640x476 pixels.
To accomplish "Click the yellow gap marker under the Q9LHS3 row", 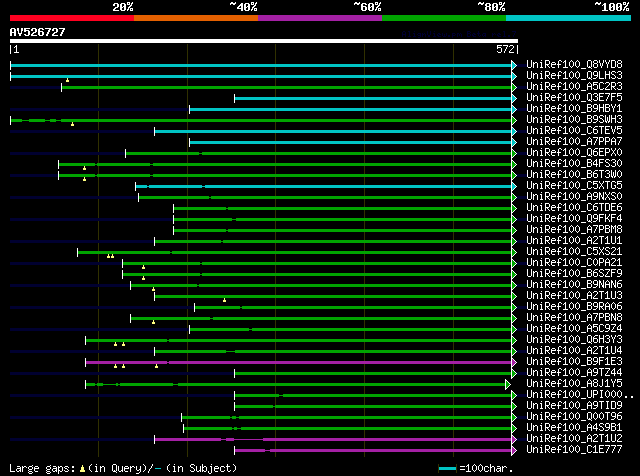I will (x=67, y=80).
